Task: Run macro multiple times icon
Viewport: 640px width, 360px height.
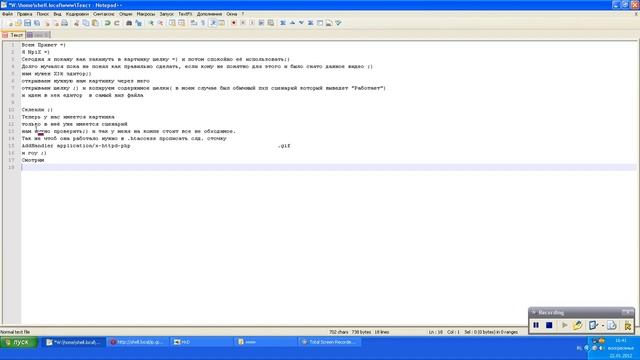Action: 261,23
